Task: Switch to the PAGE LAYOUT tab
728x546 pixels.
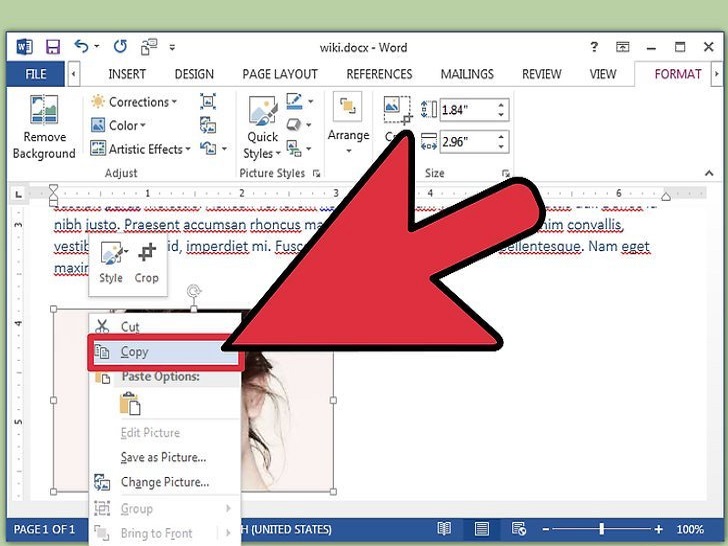Action: click(x=282, y=74)
